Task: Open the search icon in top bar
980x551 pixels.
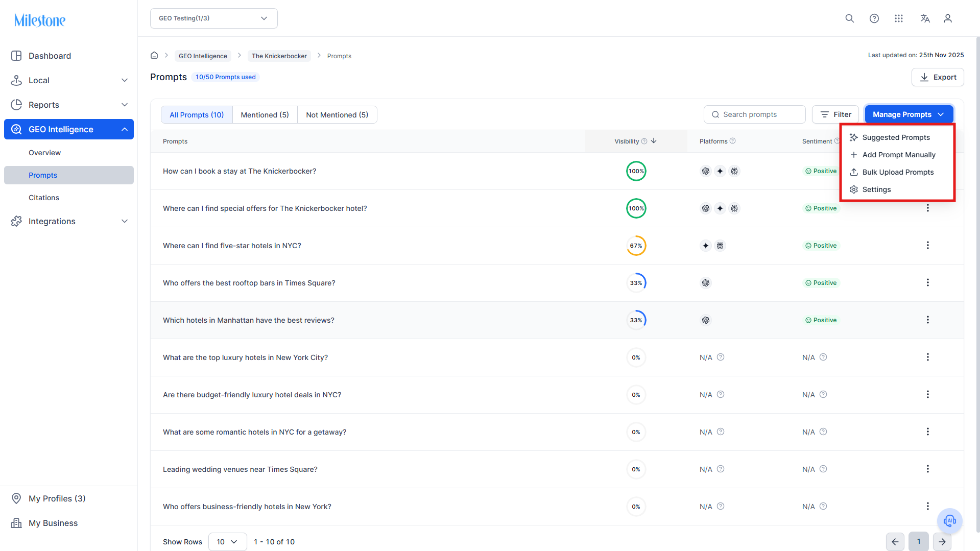Action: [x=850, y=18]
